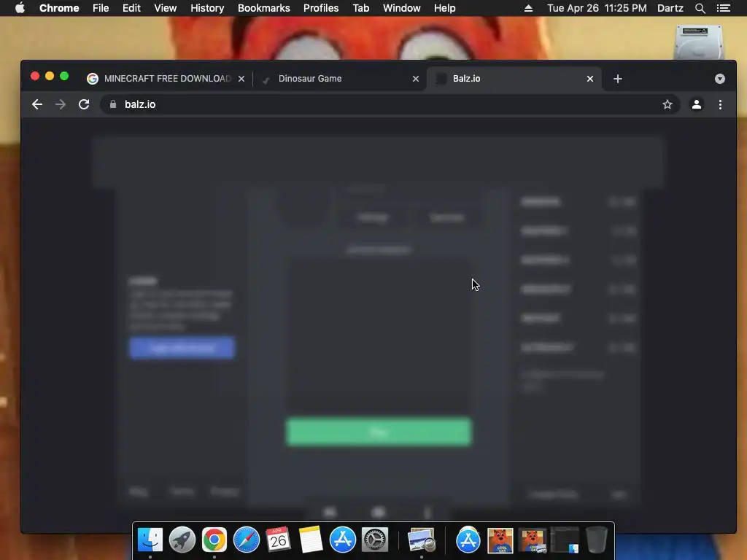Open the Edit menu
Screen dimensions: 747x560
click(131, 8)
